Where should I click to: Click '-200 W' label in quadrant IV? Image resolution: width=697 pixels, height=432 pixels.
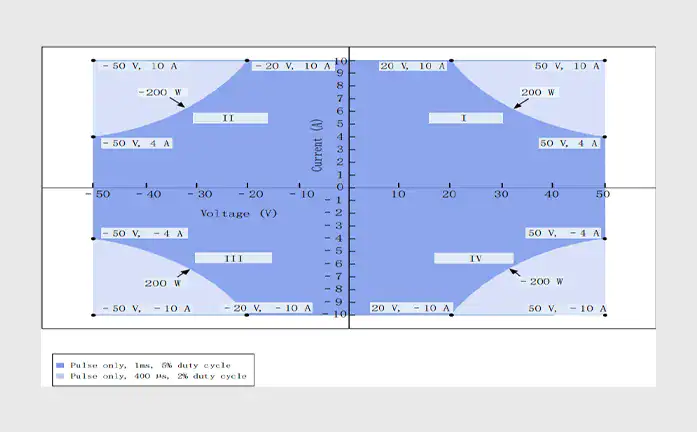click(541, 282)
